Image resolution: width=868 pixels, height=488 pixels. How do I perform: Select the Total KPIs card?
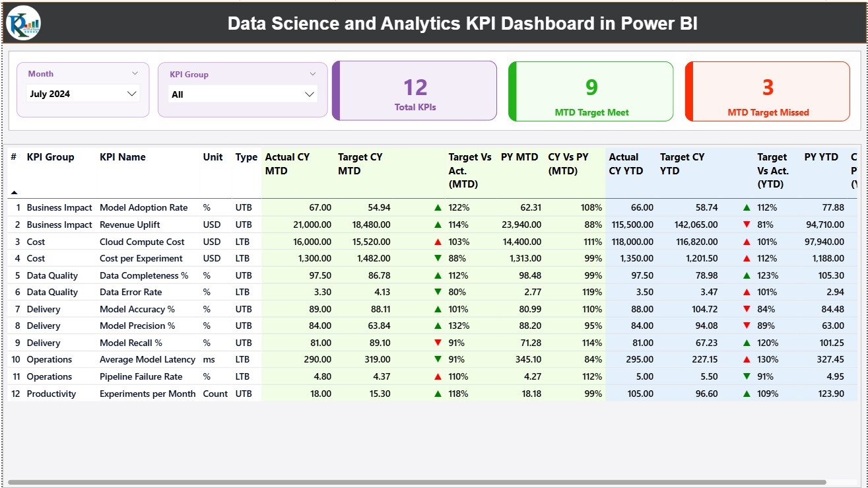click(414, 90)
